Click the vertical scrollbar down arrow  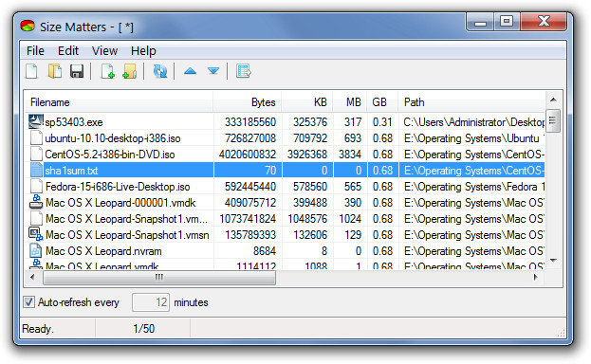click(553, 261)
